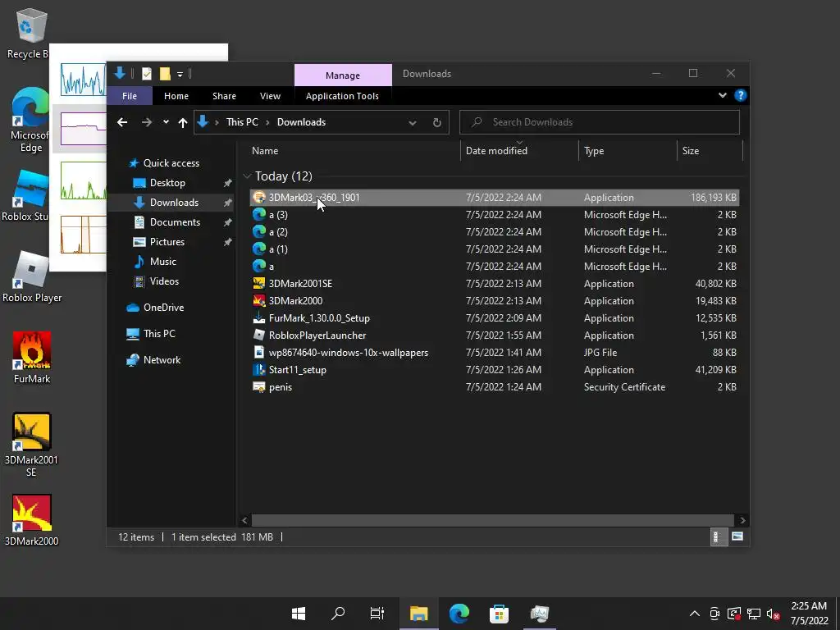This screenshot has width=840, height=630.
Task: Click the CPU graph in Task Manager
Action: tap(83, 80)
